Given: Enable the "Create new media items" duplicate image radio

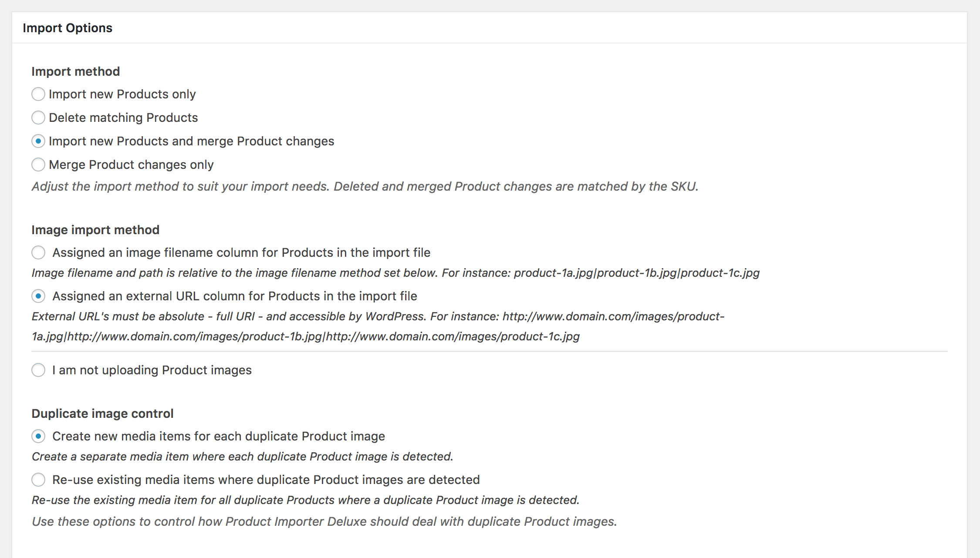Looking at the screenshot, I should (38, 436).
